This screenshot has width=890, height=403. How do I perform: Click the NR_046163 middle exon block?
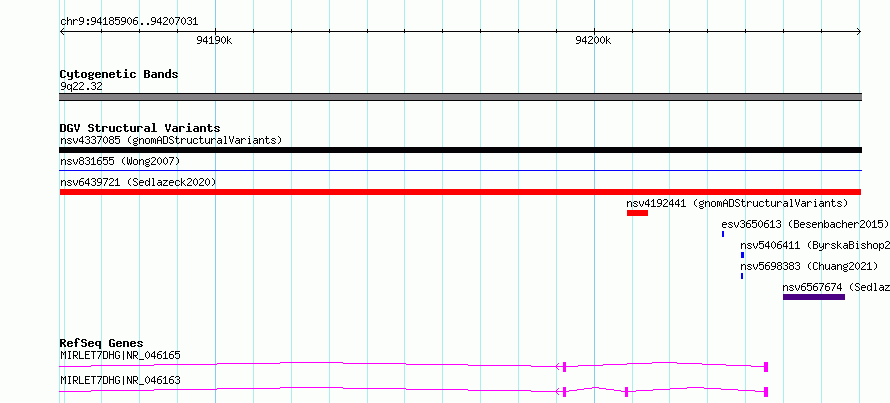pyautogui.click(x=626, y=391)
